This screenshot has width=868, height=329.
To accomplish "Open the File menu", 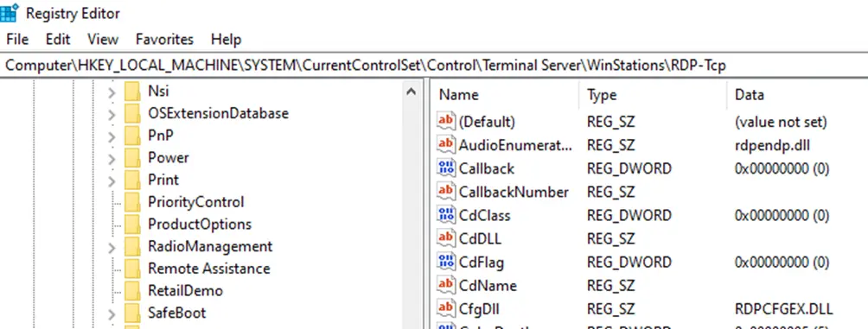I will (x=17, y=40).
